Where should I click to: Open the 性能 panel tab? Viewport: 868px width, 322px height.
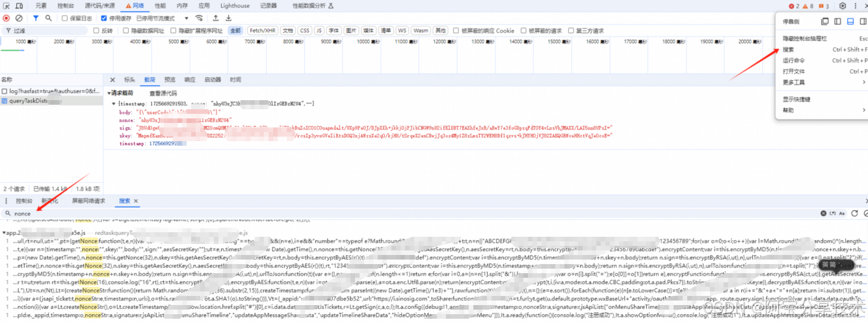(160, 6)
